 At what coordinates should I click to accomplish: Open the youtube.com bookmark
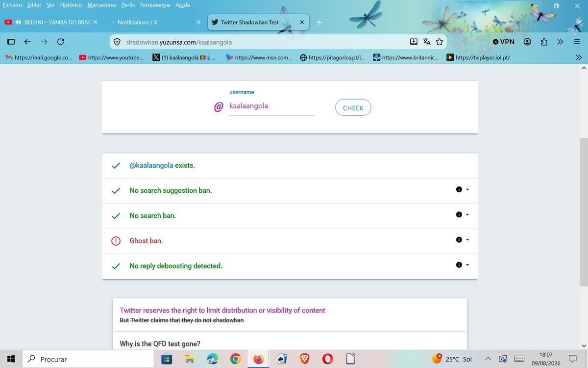click(112, 57)
